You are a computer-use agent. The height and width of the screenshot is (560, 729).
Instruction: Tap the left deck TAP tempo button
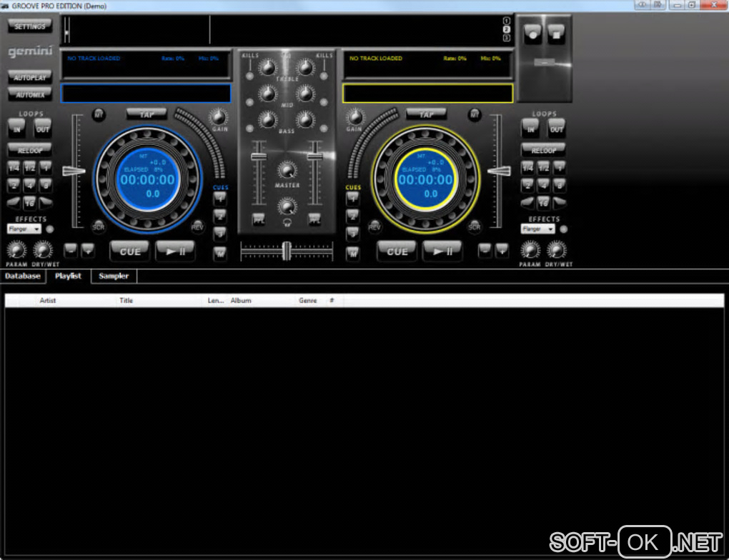[147, 114]
